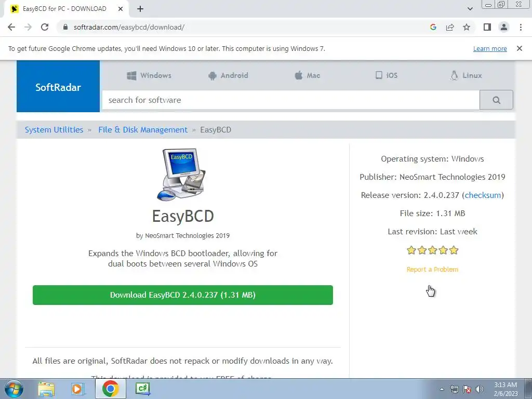Open the Google icon in address bar

point(433,27)
